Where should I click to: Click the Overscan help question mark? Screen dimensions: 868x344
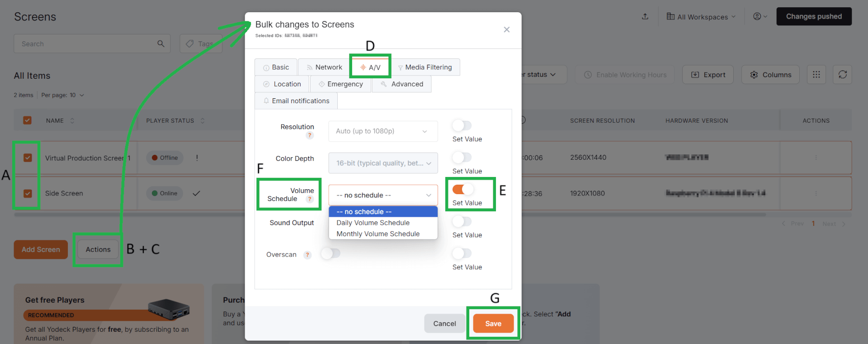307,255
